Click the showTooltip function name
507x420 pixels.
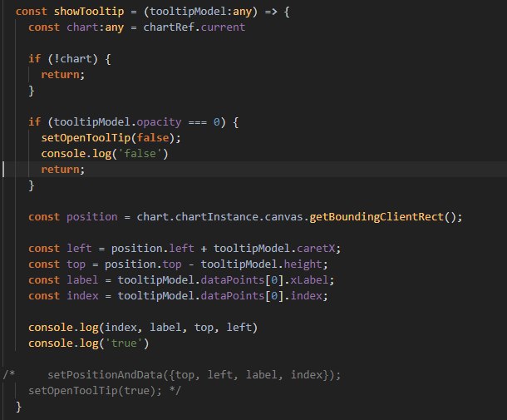tap(89, 12)
